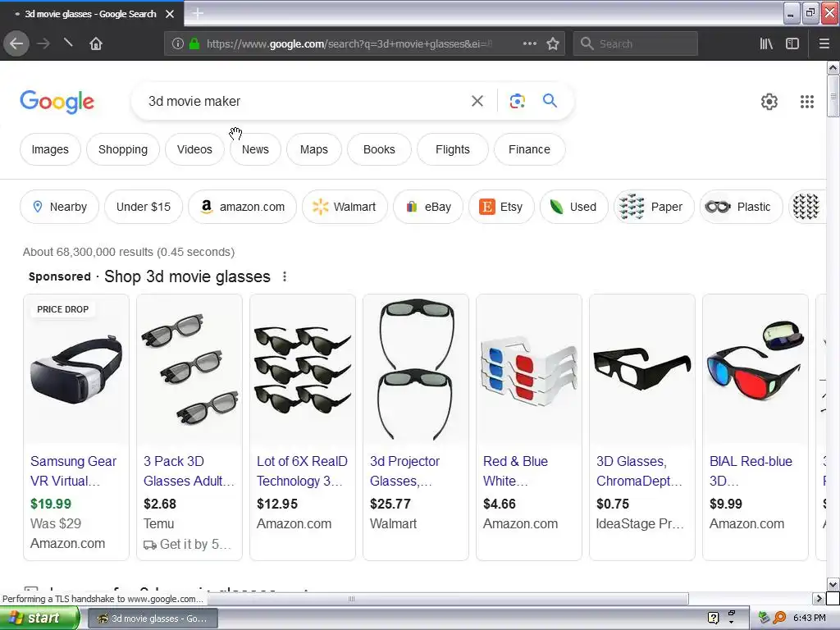Open options dots next to Shop 3d movie glasses

pyautogui.click(x=285, y=276)
